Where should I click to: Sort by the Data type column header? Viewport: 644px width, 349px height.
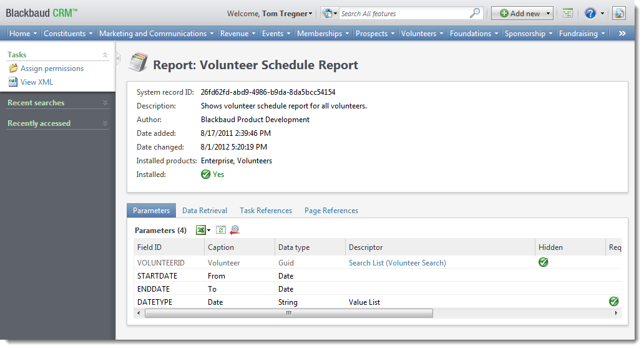click(x=310, y=247)
